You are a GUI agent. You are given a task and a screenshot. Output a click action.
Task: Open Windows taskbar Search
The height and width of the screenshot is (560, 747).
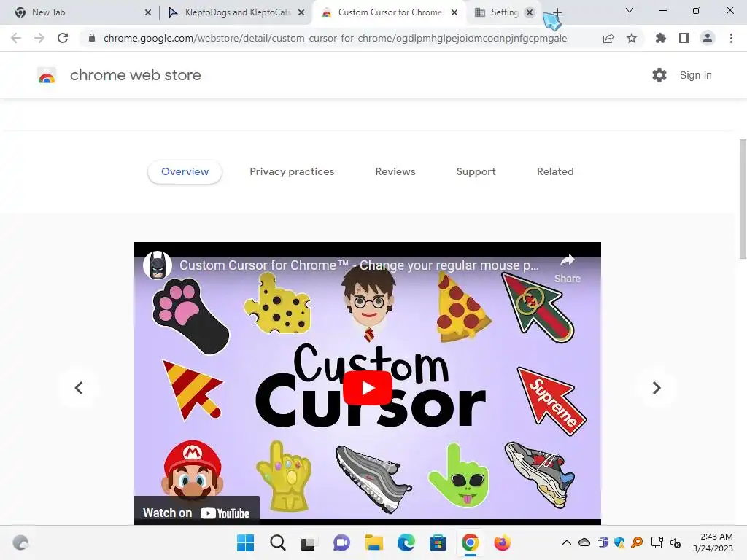tap(278, 542)
